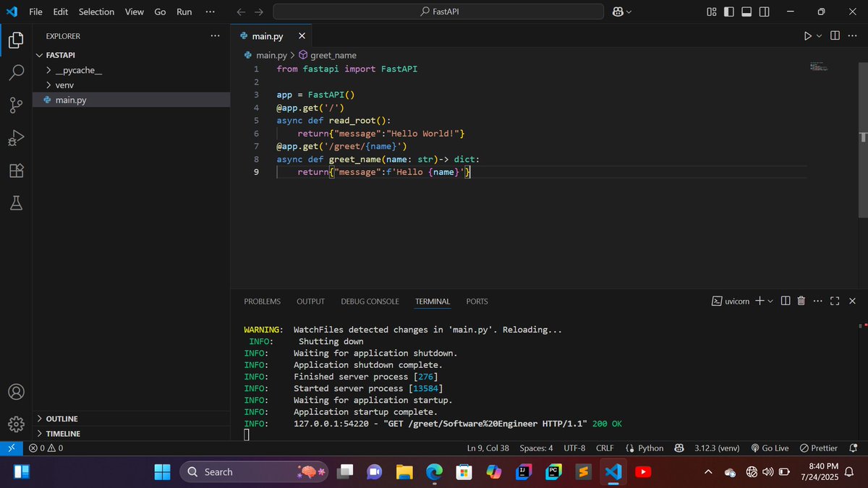The width and height of the screenshot is (868, 488).
Task: Split the editor right
Action: (x=835, y=35)
